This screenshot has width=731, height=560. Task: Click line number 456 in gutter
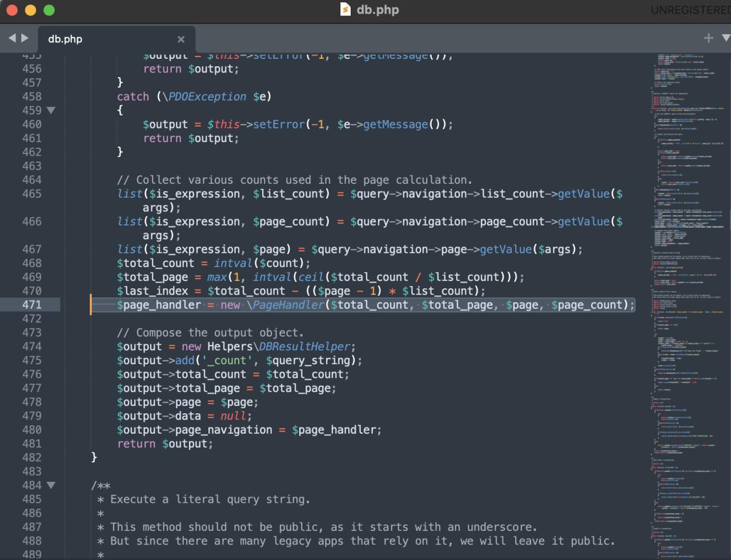coord(32,69)
